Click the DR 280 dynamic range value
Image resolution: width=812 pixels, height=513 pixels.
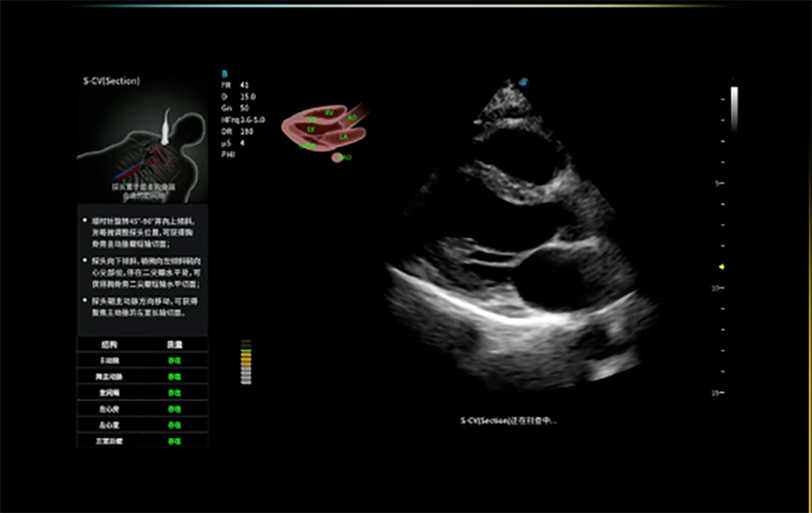coord(237,131)
